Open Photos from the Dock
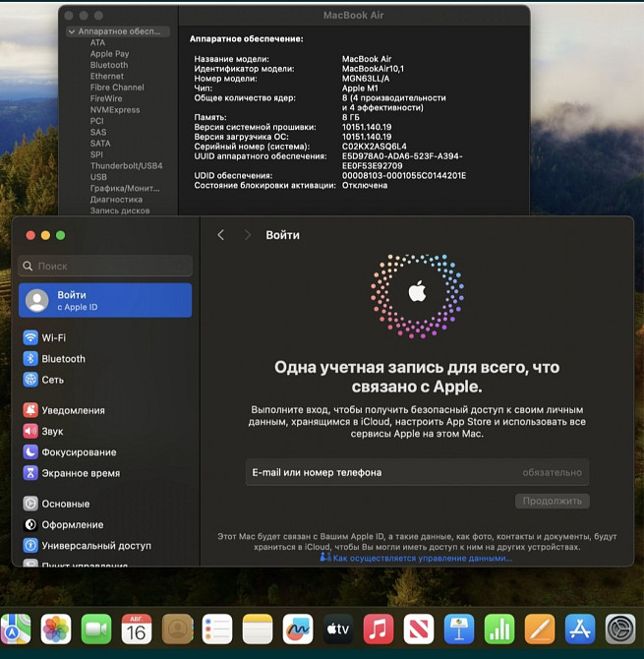This screenshot has height=659, width=644. tap(56, 629)
